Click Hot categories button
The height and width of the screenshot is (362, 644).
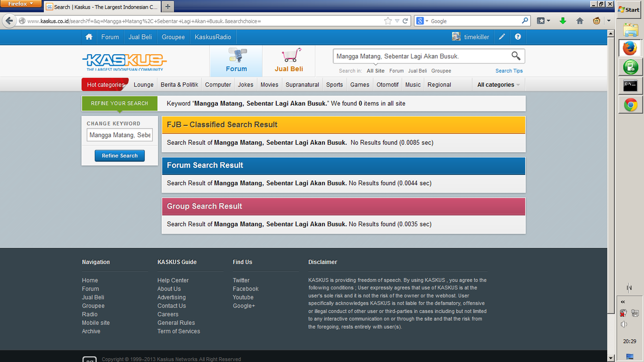click(x=105, y=84)
